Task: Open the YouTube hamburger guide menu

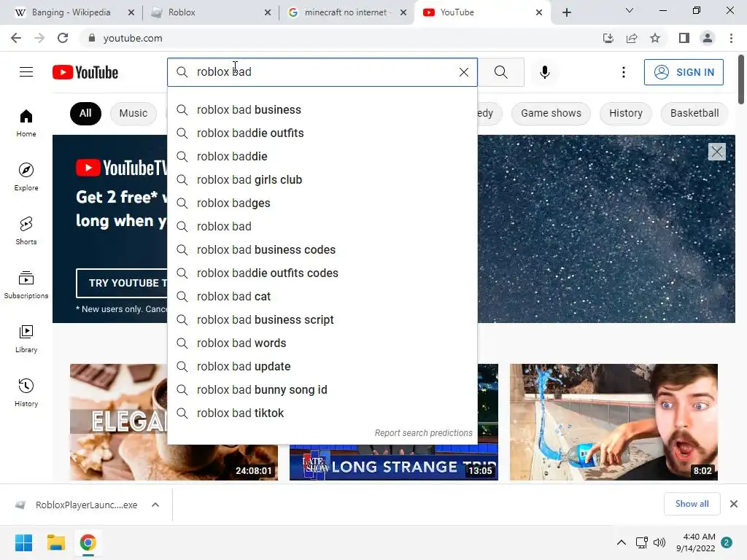Action: [x=26, y=72]
